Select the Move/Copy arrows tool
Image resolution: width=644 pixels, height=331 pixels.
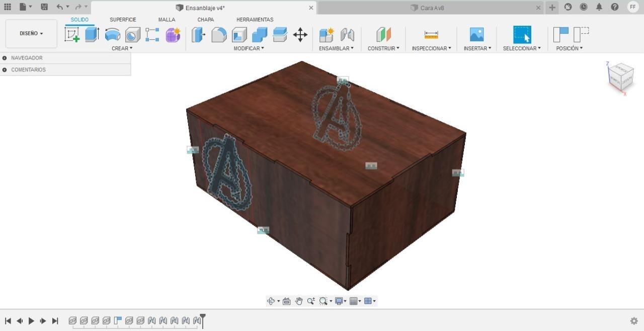(300, 34)
